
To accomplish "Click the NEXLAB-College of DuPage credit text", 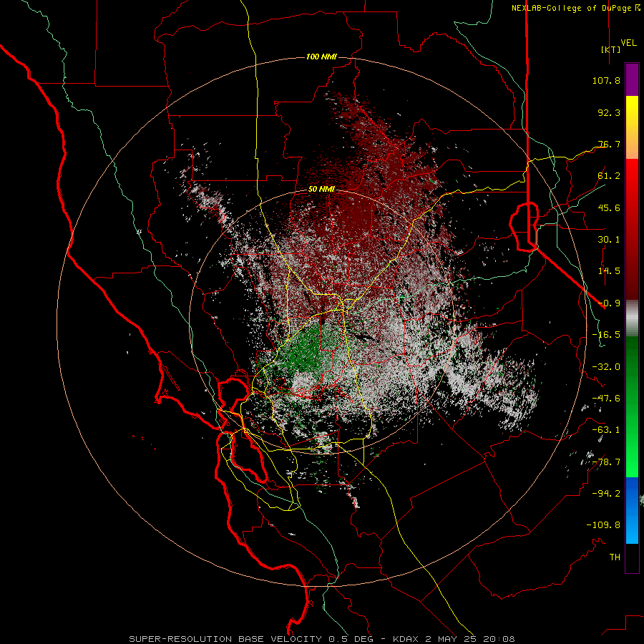I will [x=576, y=8].
